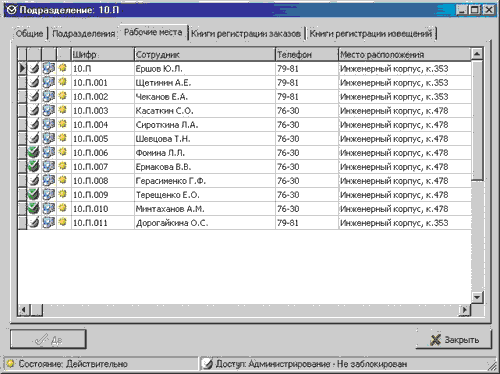This screenshot has width=500, height=374.
Task: Click the access pencil icon in row 10.П.011
Action: [x=34, y=222]
